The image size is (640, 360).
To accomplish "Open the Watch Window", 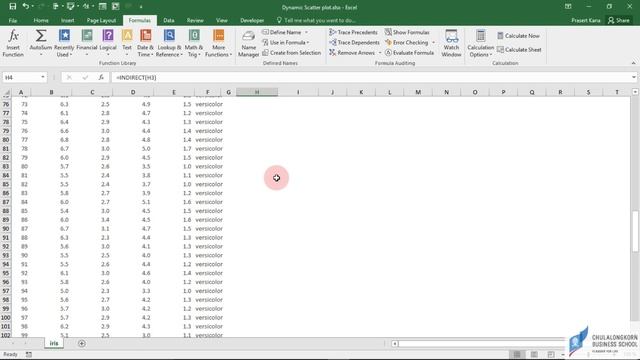I will coord(451,43).
